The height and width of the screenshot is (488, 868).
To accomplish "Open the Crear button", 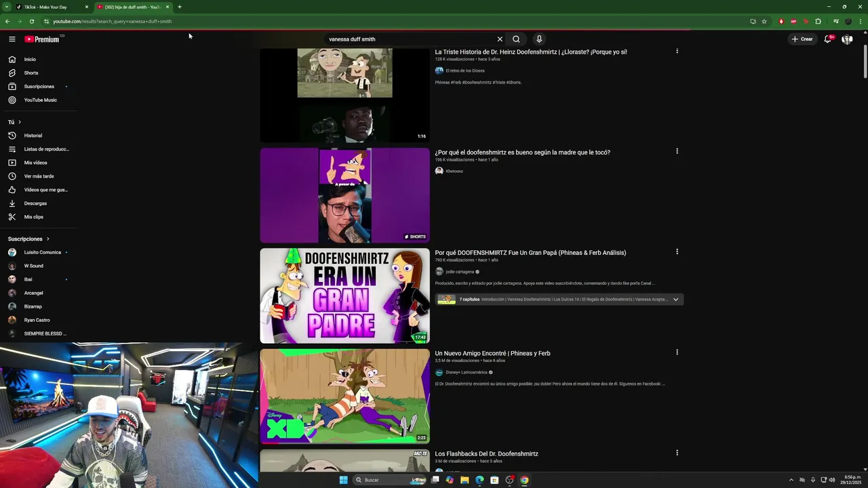I will (802, 39).
